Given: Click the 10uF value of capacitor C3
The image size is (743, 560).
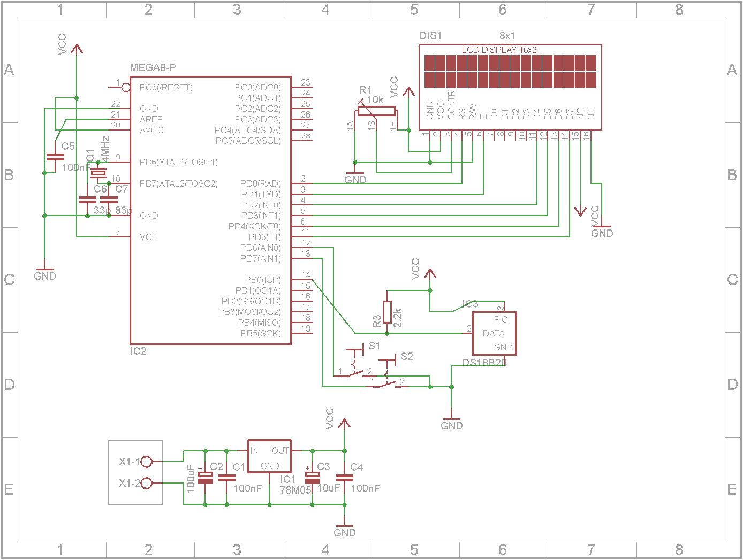Looking at the screenshot, I should (329, 488).
